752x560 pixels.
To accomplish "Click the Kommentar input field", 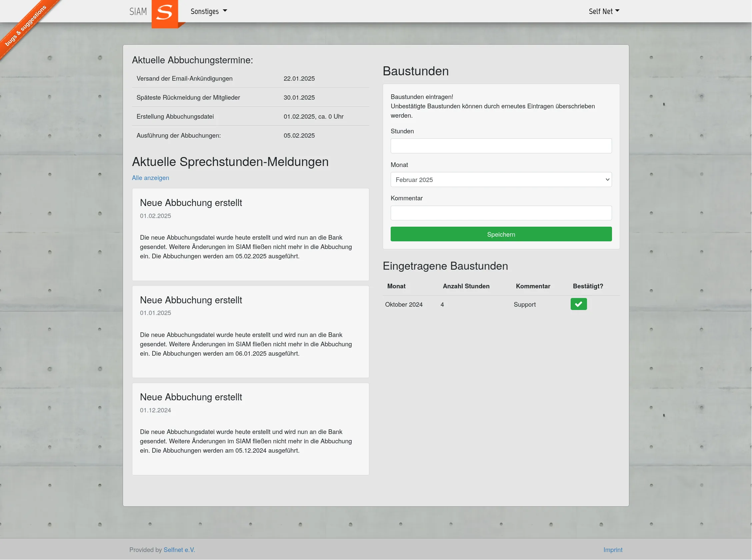I will click(x=501, y=213).
